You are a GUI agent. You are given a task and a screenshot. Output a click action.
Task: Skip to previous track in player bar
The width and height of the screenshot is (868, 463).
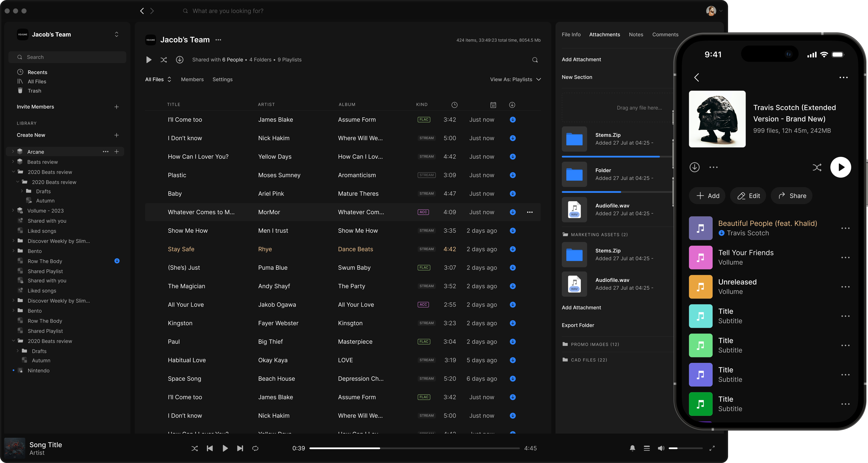click(210, 448)
